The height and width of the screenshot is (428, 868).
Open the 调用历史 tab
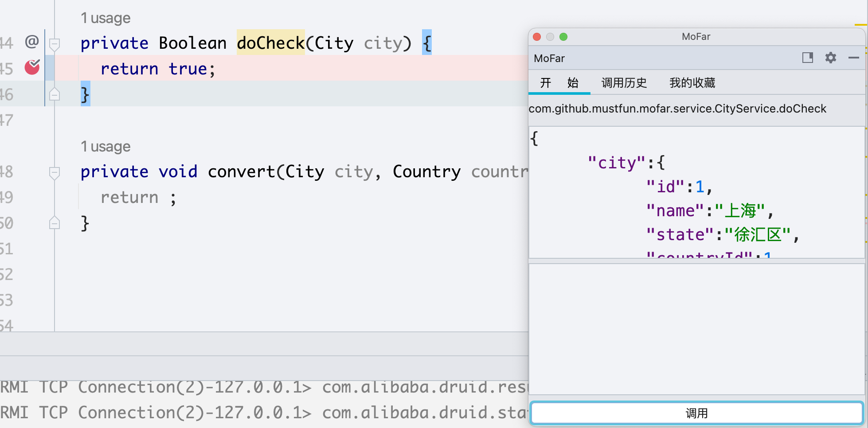624,83
